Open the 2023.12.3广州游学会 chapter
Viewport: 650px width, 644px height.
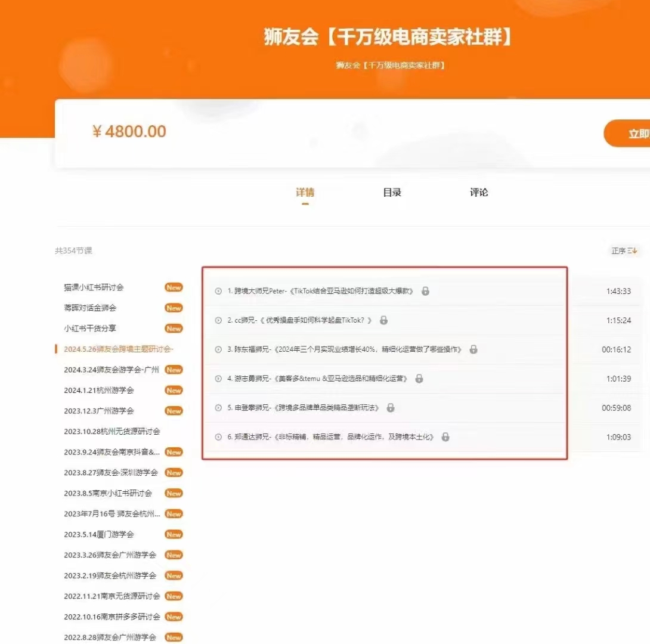(x=98, y=411)
